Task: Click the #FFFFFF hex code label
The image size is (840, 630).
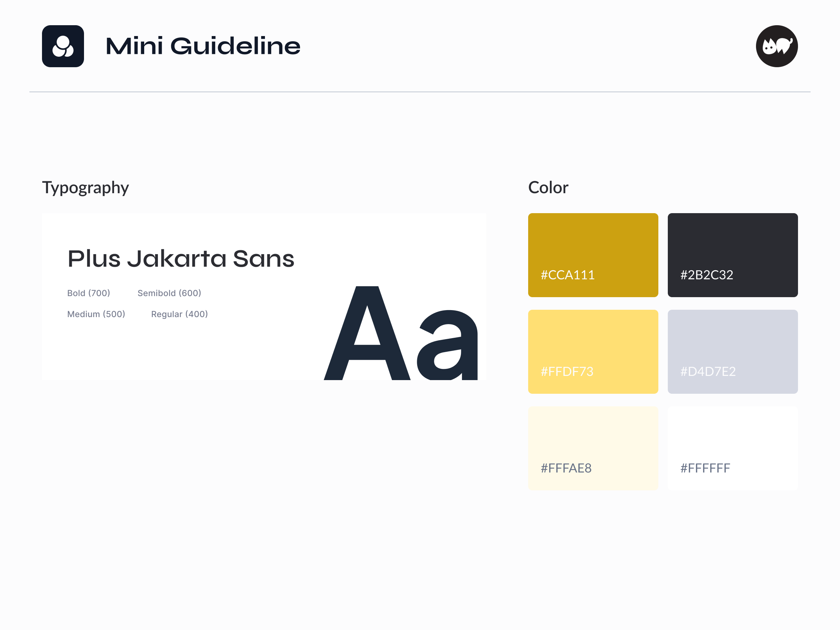Action: click(x=705, y=468)
